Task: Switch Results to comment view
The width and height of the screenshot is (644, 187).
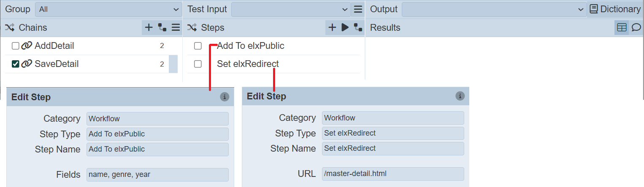Action: 636,28
